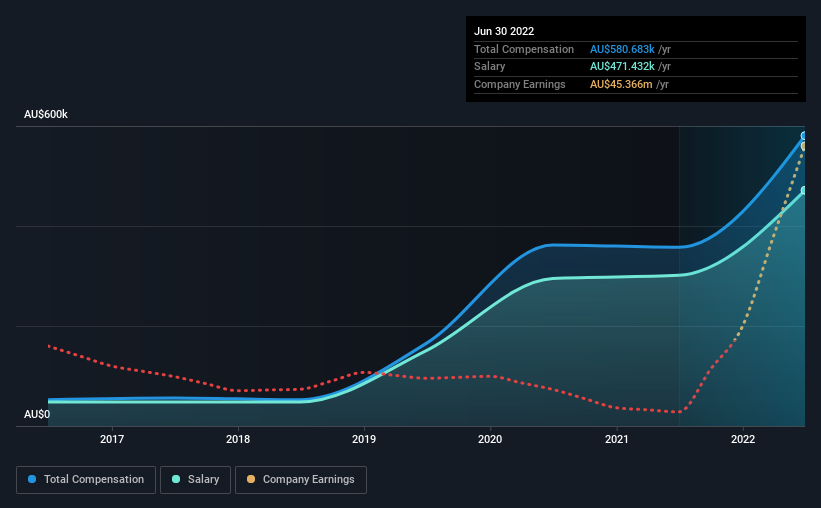The height and width of the screenshot is (508, 821).
Task: Click the 2017 x-axis label
Action: pos(112,439)
